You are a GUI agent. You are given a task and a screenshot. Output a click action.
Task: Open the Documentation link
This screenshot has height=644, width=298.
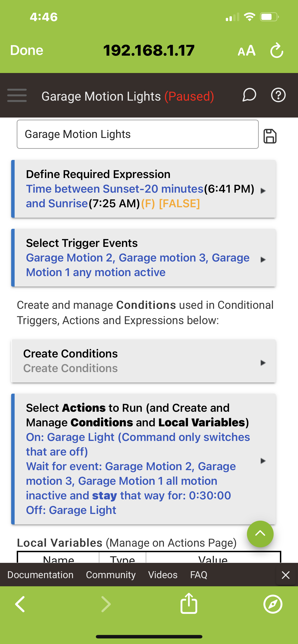pos(40,575)
